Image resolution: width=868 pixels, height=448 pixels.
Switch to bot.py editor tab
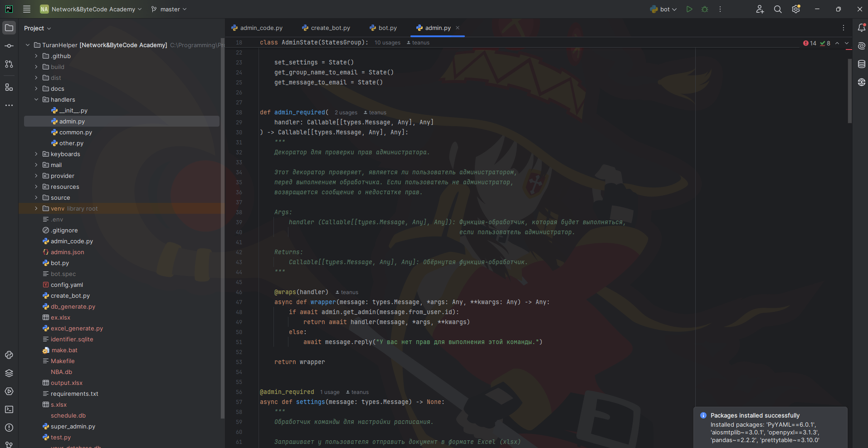pos(384,28)
